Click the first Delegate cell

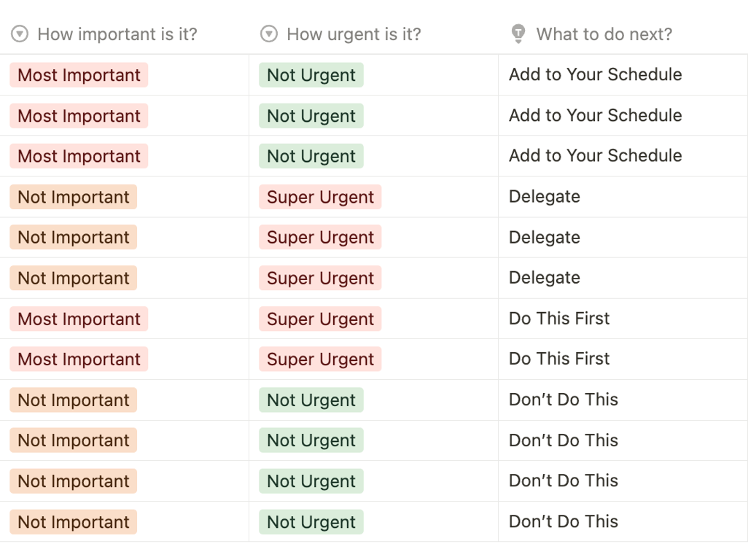[x=623, y=197]
